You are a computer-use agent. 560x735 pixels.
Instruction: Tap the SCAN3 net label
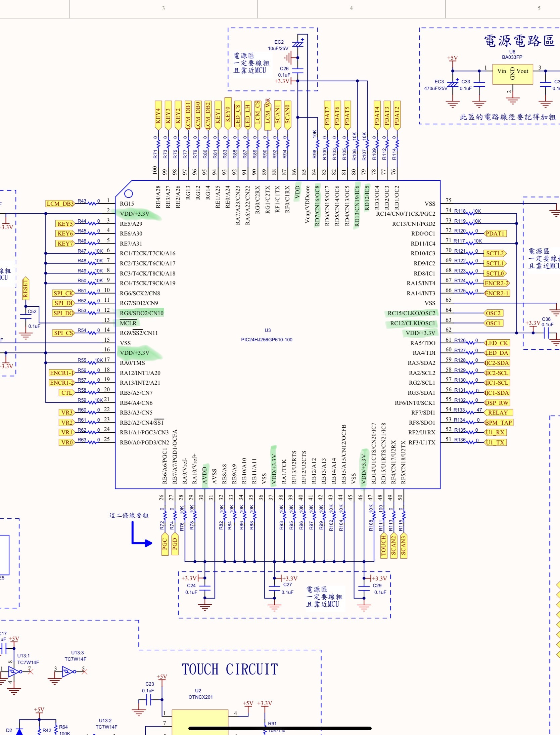pyautogui.click(x=404, y=546)
